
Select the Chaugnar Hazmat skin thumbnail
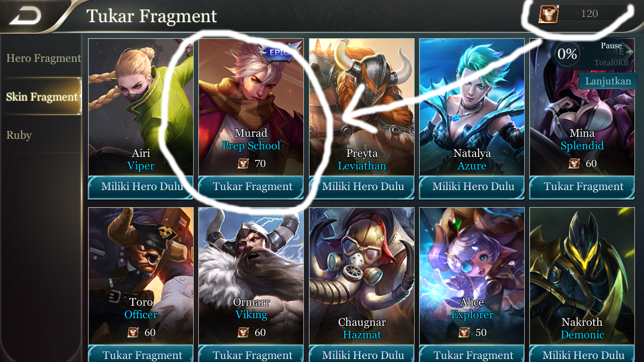(362, 276)
